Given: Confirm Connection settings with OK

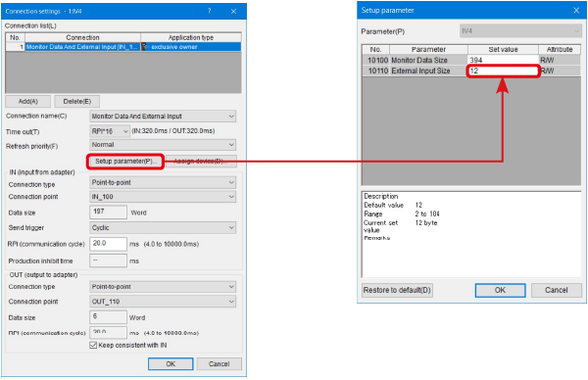Looking at the screenshot, I should pos(171,364).
